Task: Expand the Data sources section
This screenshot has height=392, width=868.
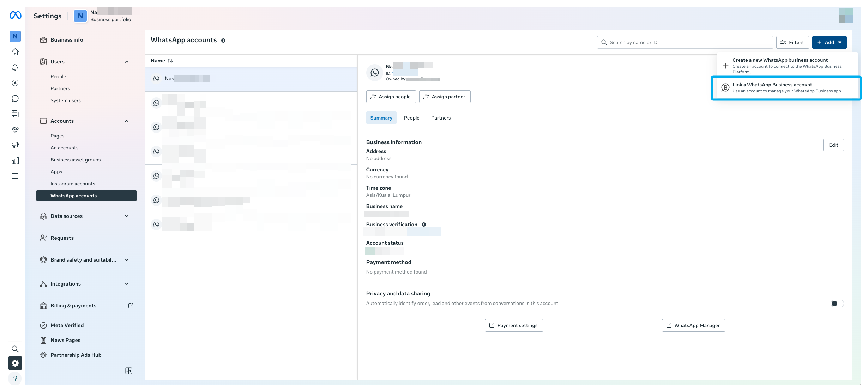Action: (x=127, y=216)
